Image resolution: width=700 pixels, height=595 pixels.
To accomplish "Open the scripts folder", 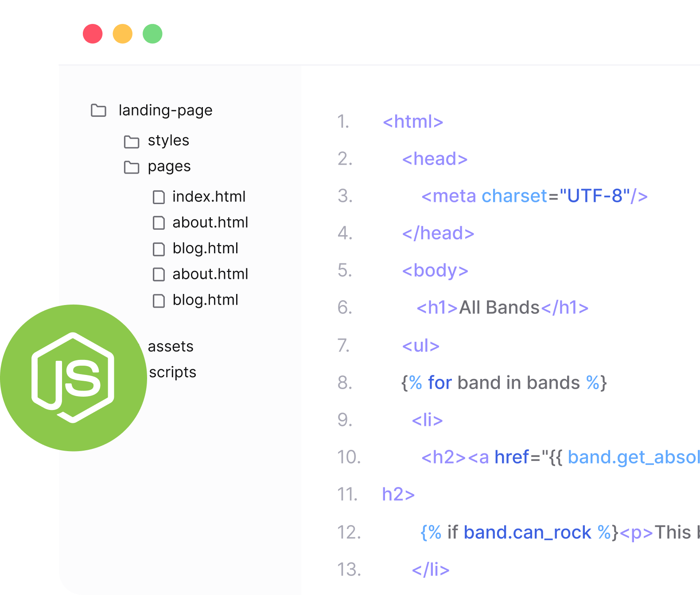I will click(x=172, y=372).
